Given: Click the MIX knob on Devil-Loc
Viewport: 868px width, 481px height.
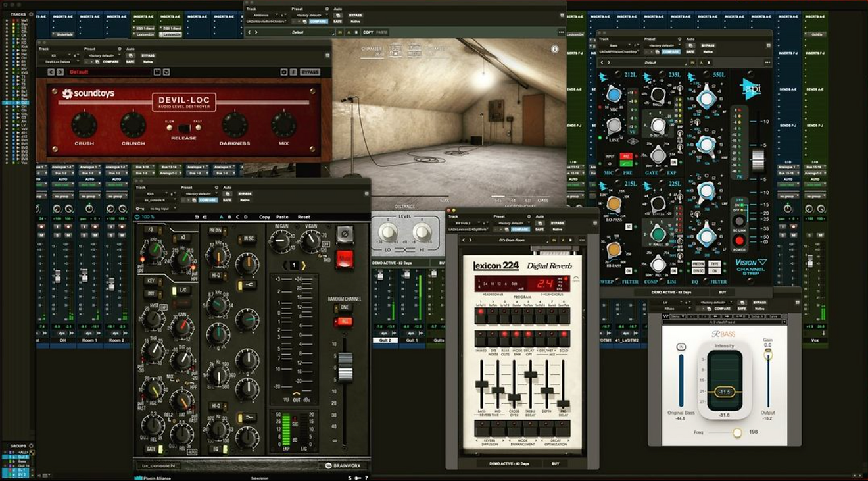Looking at the screenshot, I should (x=284, y=124).
